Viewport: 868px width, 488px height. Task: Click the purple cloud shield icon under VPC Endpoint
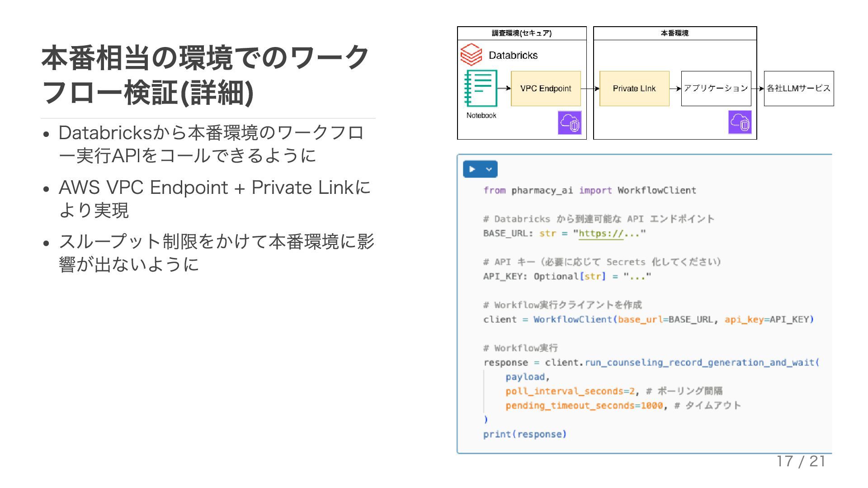(x=569, y=122)
